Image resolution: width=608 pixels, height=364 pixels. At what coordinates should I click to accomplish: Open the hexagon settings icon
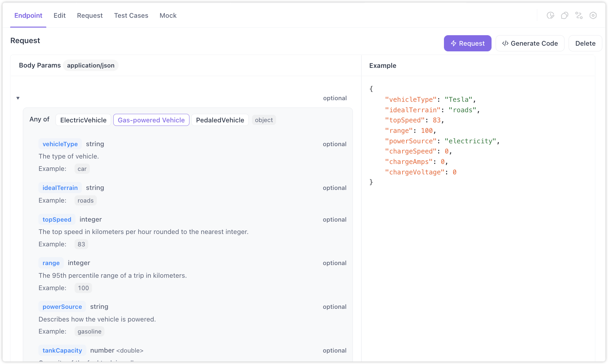click(593, 16)
